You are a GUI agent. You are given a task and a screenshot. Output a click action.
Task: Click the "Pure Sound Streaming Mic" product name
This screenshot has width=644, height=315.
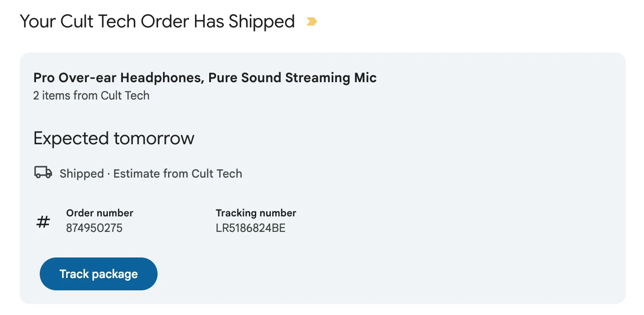click(x=292, y=78)
